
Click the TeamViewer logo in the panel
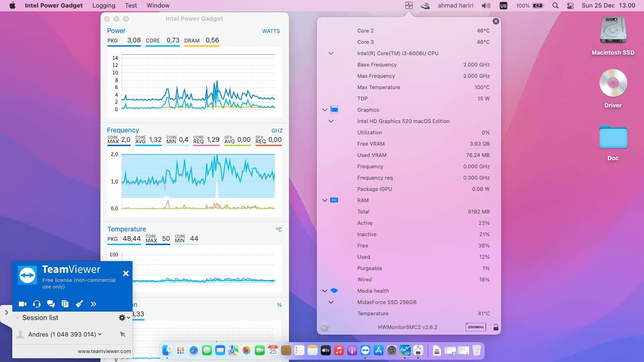point(27,275)
